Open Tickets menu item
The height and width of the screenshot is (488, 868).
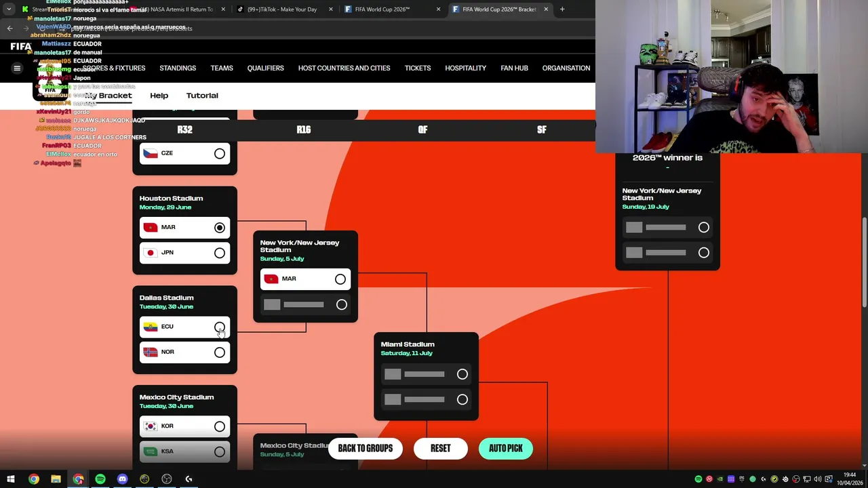tap(418, 68)
